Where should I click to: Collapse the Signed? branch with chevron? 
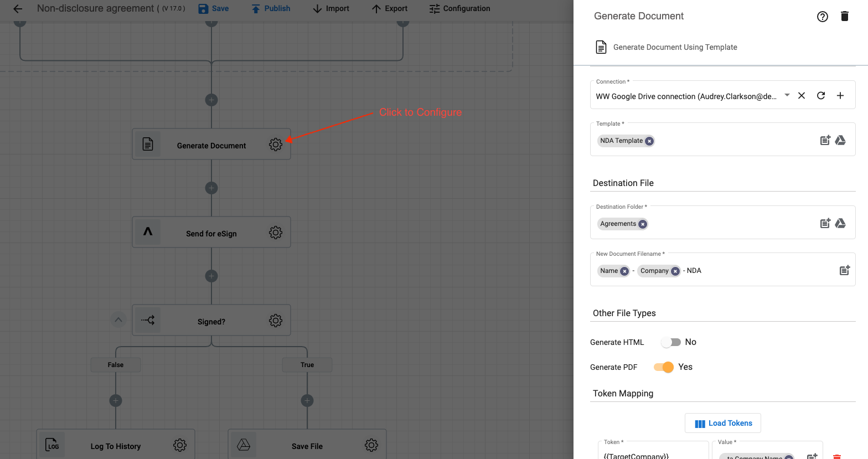(118, 320)
